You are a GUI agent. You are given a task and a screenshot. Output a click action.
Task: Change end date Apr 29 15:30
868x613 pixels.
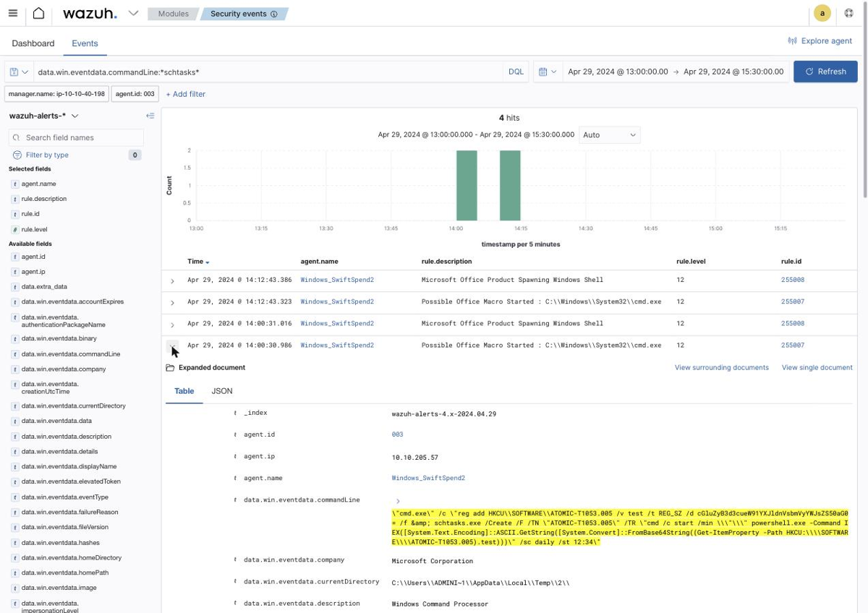pyautogui.click(x=733, y=72)
